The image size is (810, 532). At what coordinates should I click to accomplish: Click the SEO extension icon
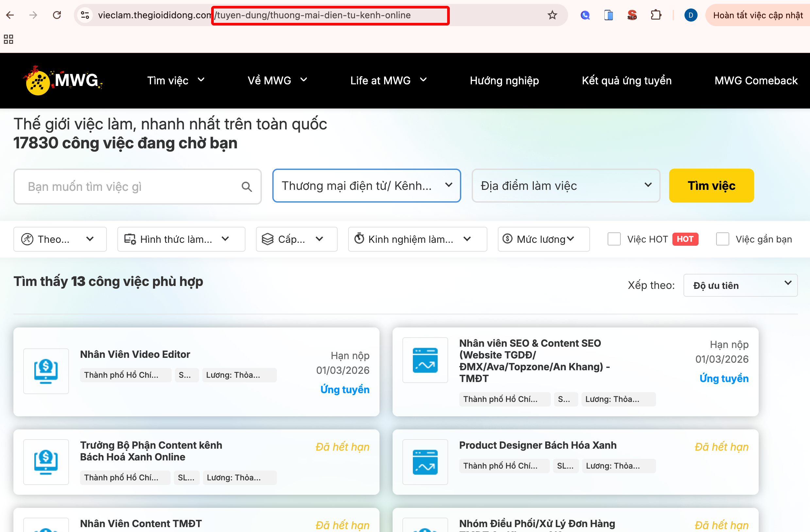(x=632, y=15)
